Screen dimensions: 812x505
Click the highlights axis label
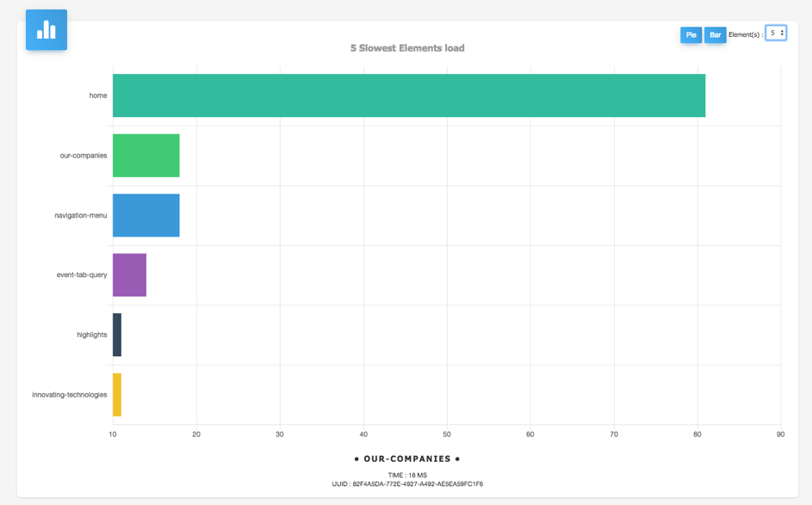coord(92,335)
